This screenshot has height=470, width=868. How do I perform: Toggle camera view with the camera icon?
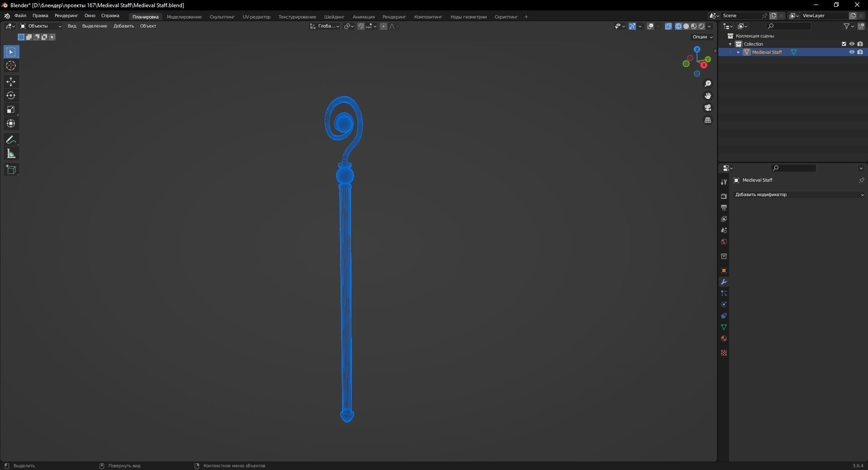[708, 108]
